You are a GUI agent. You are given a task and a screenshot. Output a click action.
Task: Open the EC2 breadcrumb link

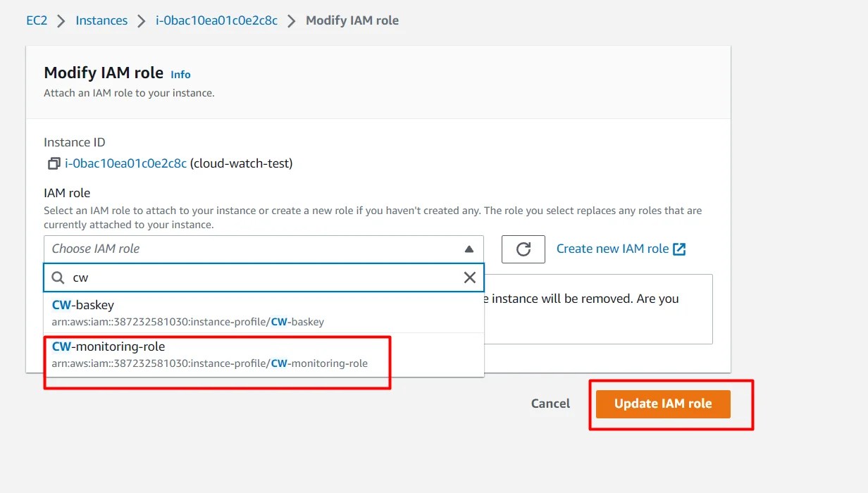37,20
